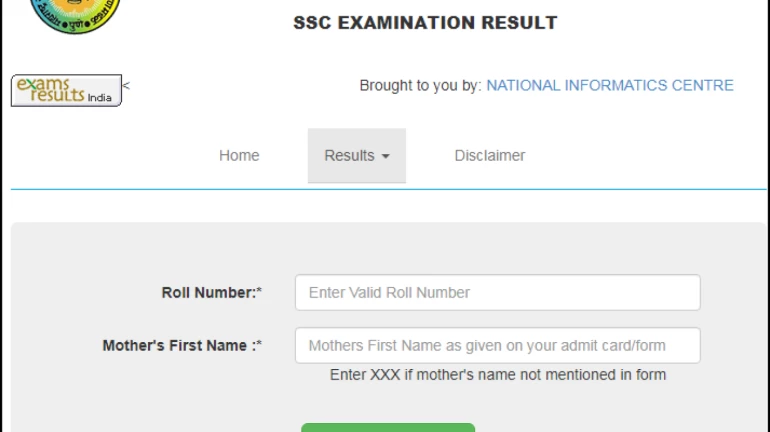Click the Exams Results India logo

[x=65, y=90]
